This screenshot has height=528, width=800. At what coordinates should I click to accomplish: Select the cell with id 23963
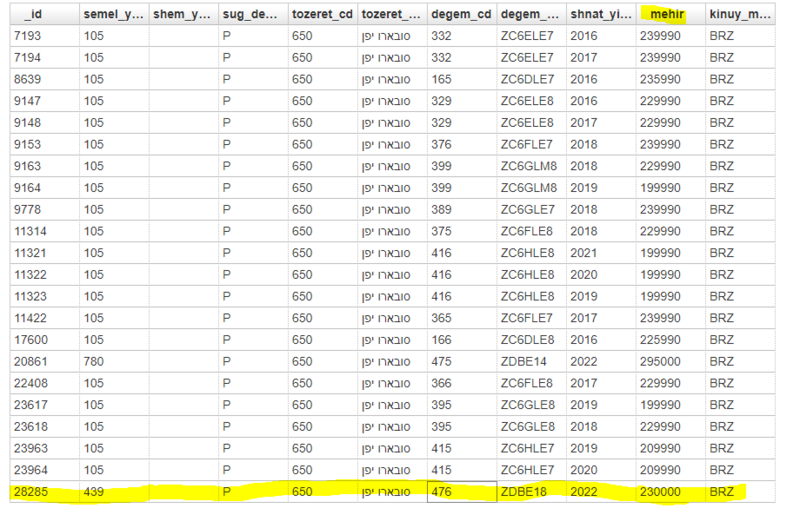point(44,448)
